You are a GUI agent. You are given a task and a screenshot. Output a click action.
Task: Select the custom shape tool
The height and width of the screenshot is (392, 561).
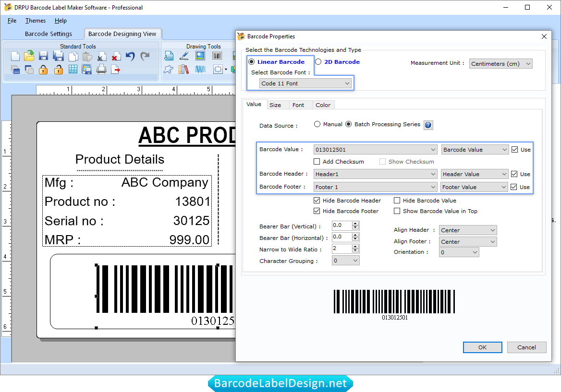168,69
